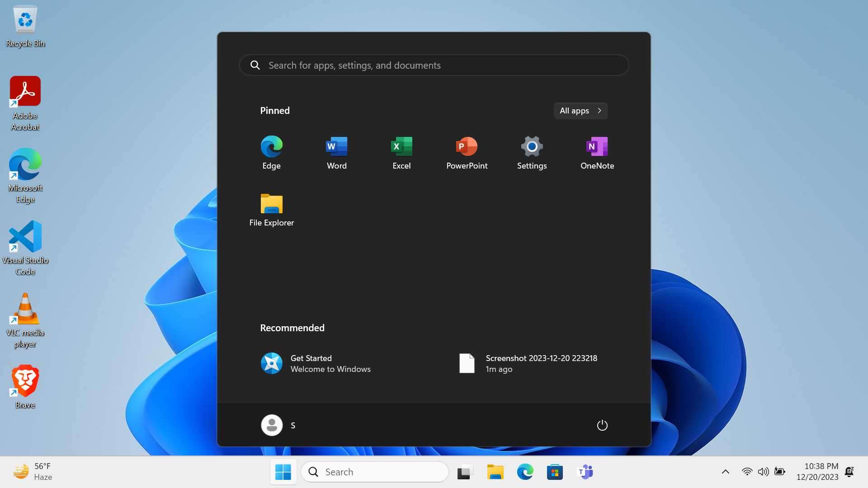This screenshot has width=868, height=488.
Task: Select the Brave browser desktop shortcut
Action: pos(25,387)
